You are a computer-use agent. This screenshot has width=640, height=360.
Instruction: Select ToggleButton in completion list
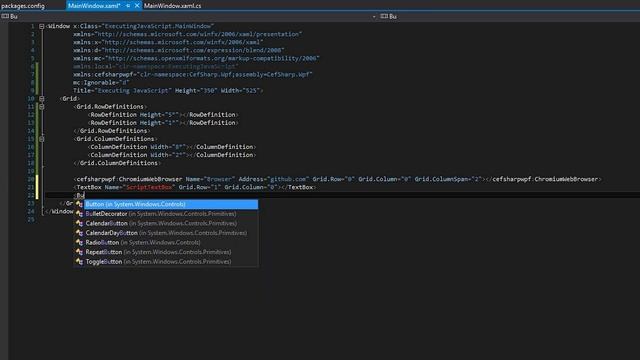tap(166, 262)
